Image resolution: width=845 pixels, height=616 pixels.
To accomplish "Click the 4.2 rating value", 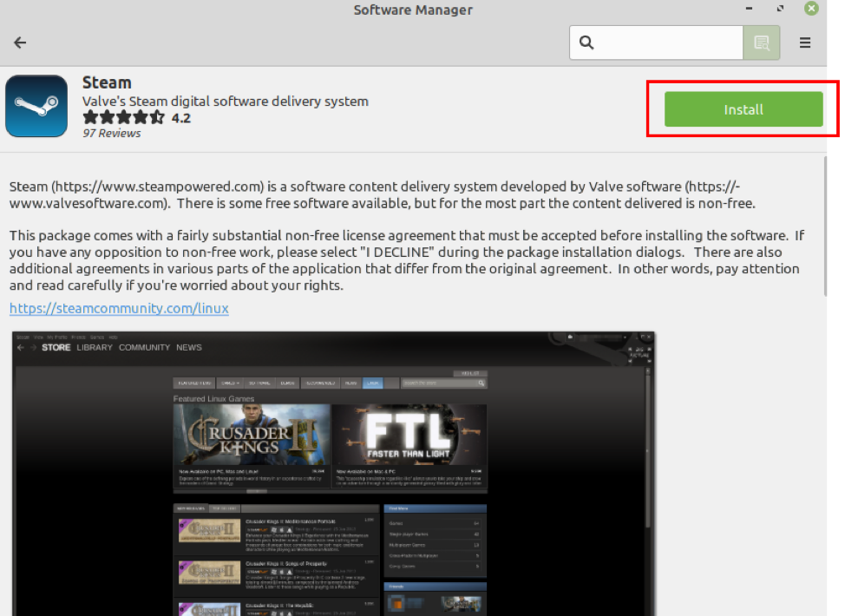I will 181,118.
